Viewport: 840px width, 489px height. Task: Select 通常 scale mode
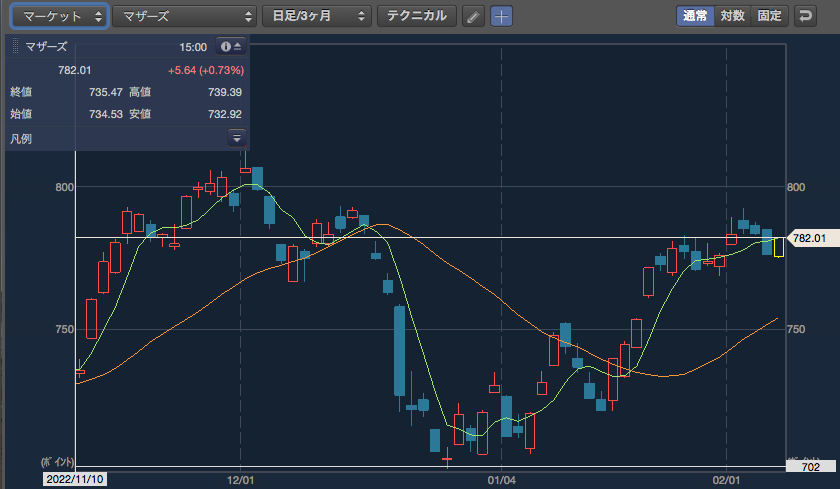point(695,16)
